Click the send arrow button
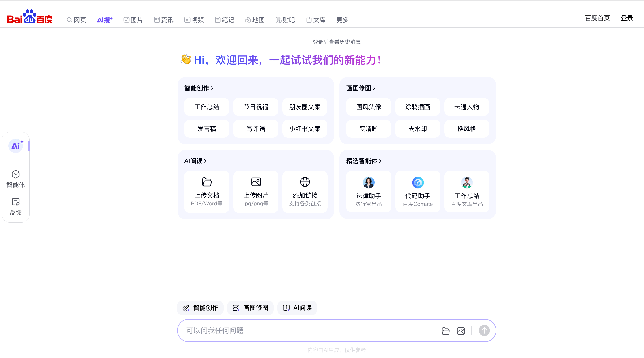This screenshot has height=358, width=644. [x=484, y=331]
